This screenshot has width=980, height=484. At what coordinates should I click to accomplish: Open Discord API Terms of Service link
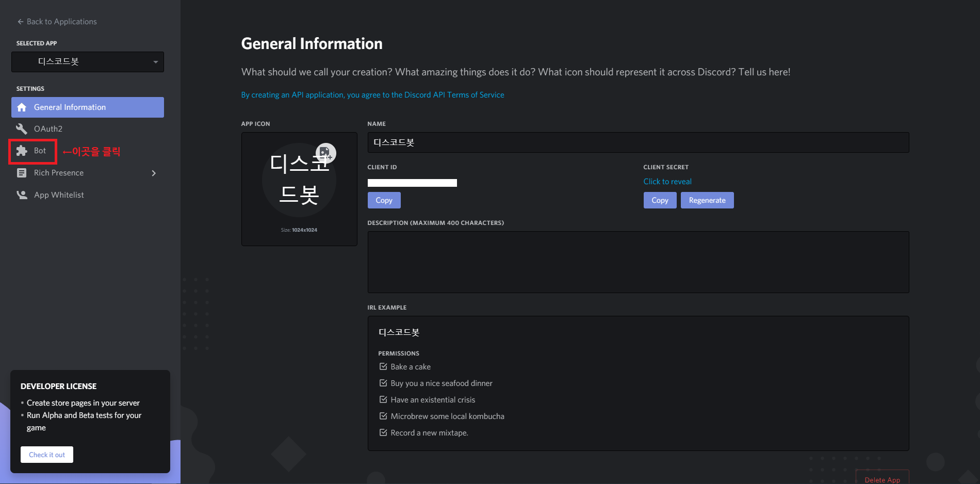click(372, 95)
